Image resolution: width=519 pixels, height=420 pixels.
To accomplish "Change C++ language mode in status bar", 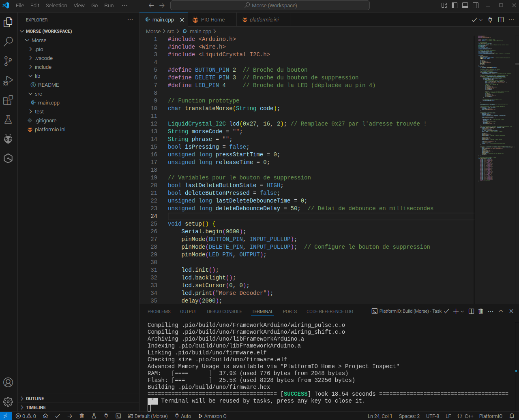I will 469,416.
